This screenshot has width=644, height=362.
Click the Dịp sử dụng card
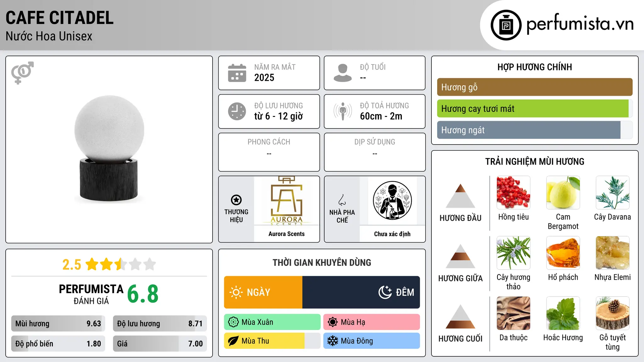tap(375, 152)
